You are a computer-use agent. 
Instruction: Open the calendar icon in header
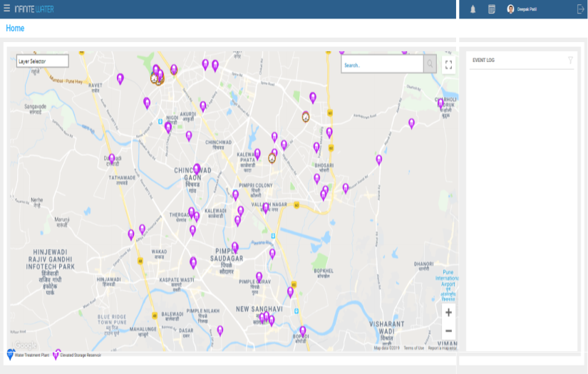click(492, 9)
